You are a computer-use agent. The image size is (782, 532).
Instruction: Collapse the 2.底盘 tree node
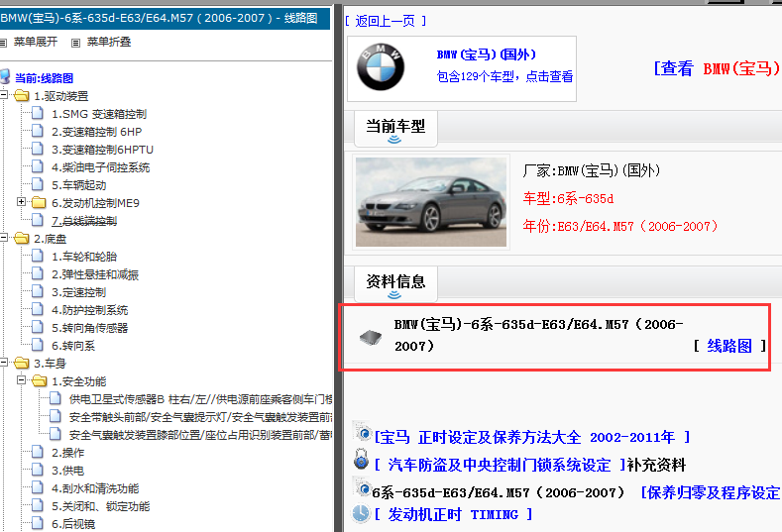pos(4,238)
